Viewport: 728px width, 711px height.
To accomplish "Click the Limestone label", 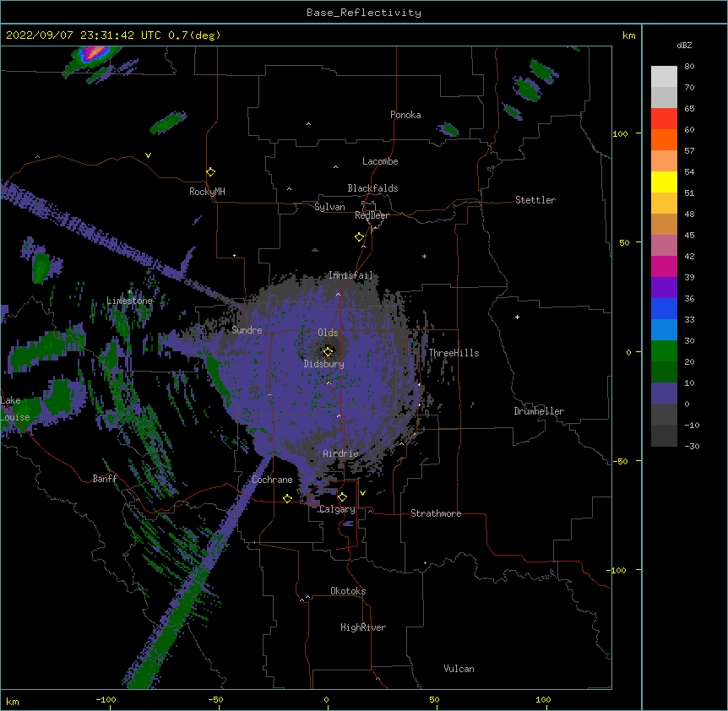I will click(129, 301).
